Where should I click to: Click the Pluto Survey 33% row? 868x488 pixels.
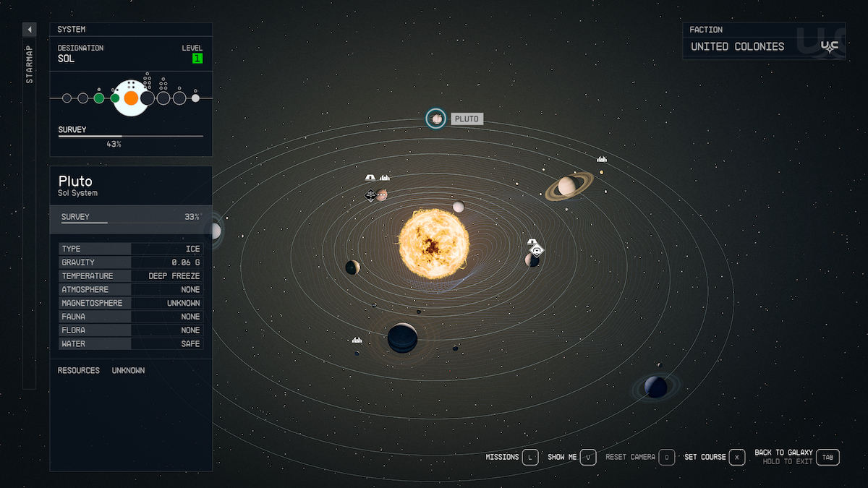coord(131,218)
